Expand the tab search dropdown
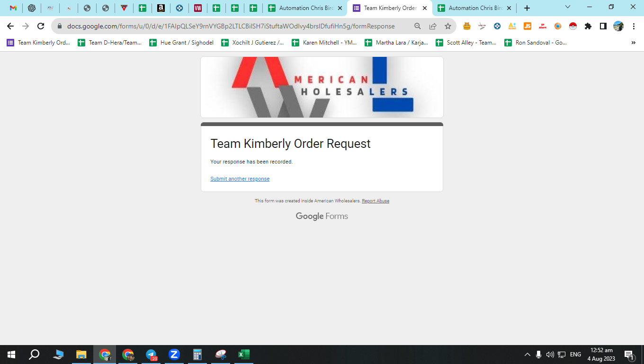 [x=568, y=7]
